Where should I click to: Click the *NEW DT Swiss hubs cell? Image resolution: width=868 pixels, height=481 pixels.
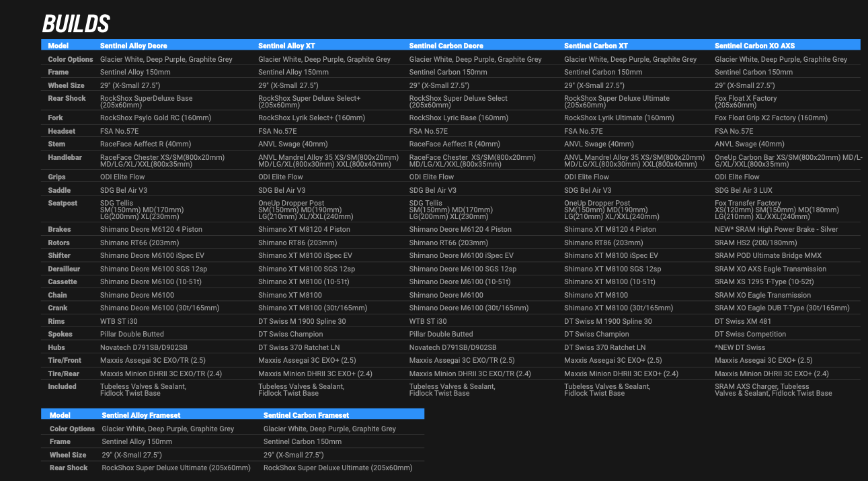point(740,347)
